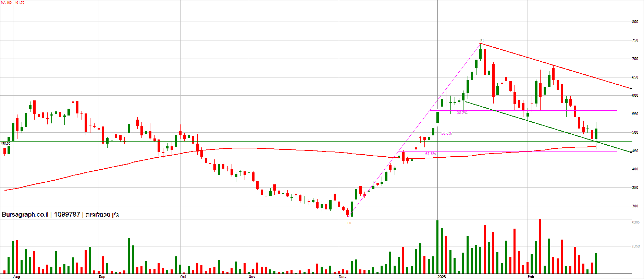Click the green trendline's right endpoint marker

coord(631,152)
